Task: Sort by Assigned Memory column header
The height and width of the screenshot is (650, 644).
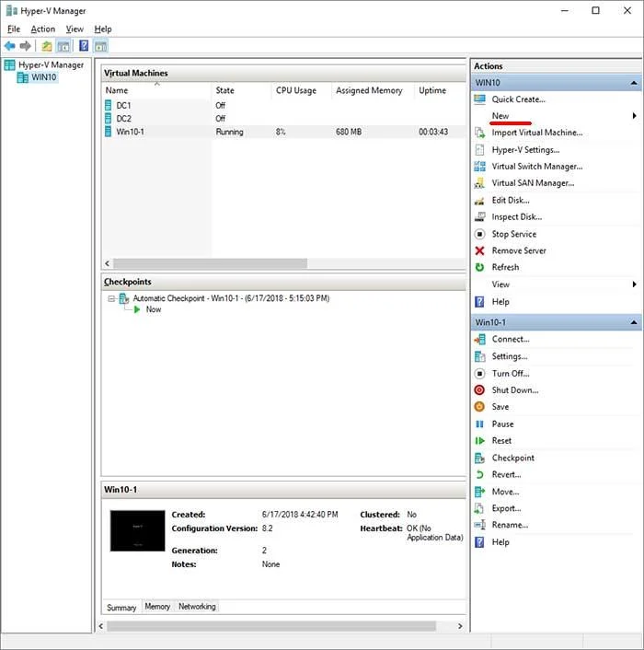Action: [x=373, y=90]
